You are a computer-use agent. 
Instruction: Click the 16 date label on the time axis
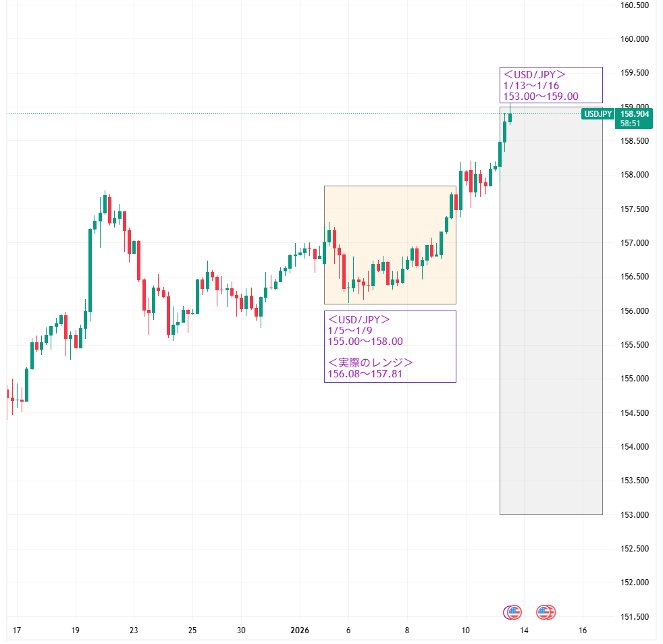coord(582,630)
